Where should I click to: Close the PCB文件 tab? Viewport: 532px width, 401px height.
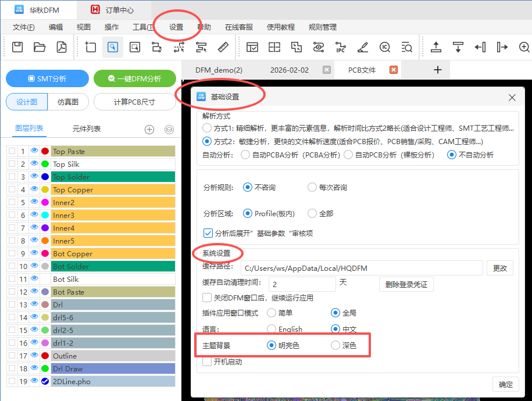tap(394, 70)
